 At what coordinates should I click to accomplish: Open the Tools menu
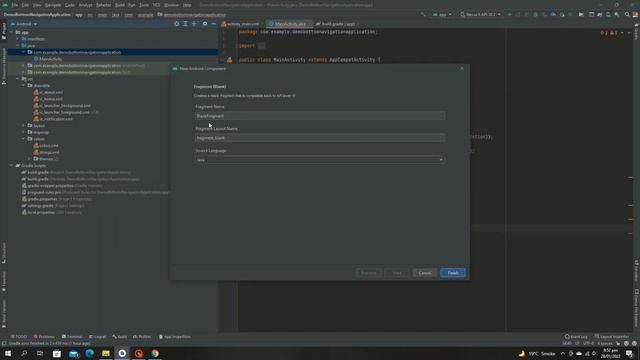click(x=144, y=5)
